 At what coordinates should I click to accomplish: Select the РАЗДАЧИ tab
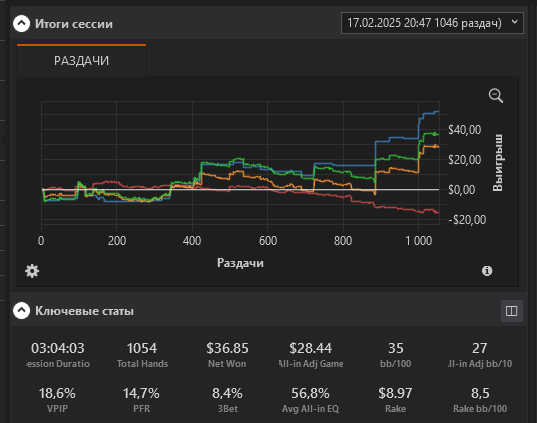coord(82,60)
